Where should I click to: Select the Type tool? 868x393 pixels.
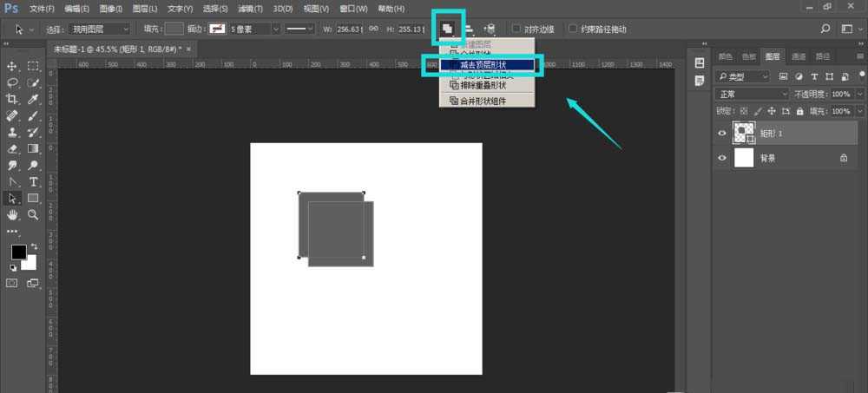tap(34, 181)
